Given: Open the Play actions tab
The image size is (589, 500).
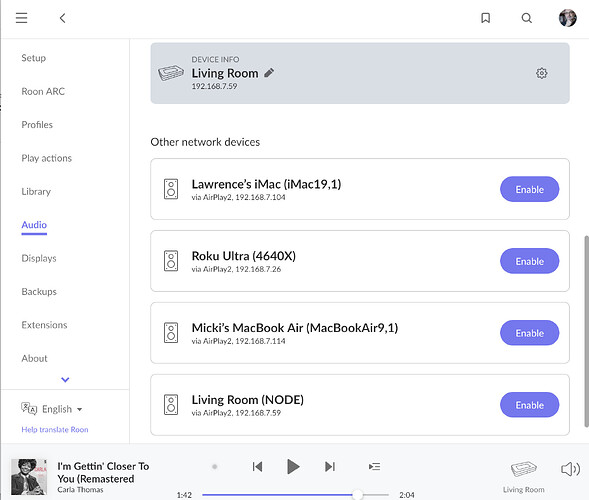Looking at the screenshot, I should 46,158.
